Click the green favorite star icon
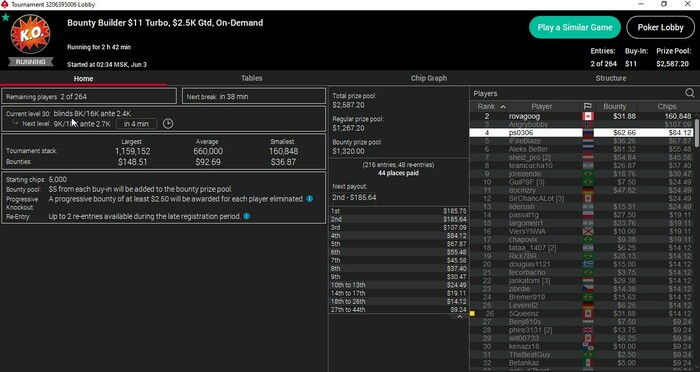Viewport: 700px width, 372px height. click(5, 17)
